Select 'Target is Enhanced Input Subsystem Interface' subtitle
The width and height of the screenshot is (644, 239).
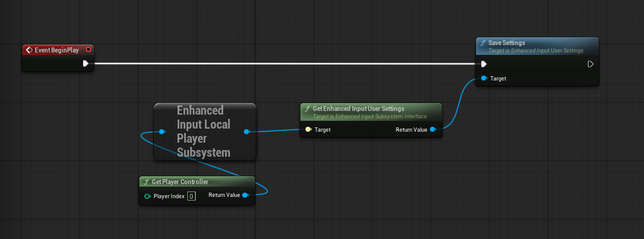[370, 116]
